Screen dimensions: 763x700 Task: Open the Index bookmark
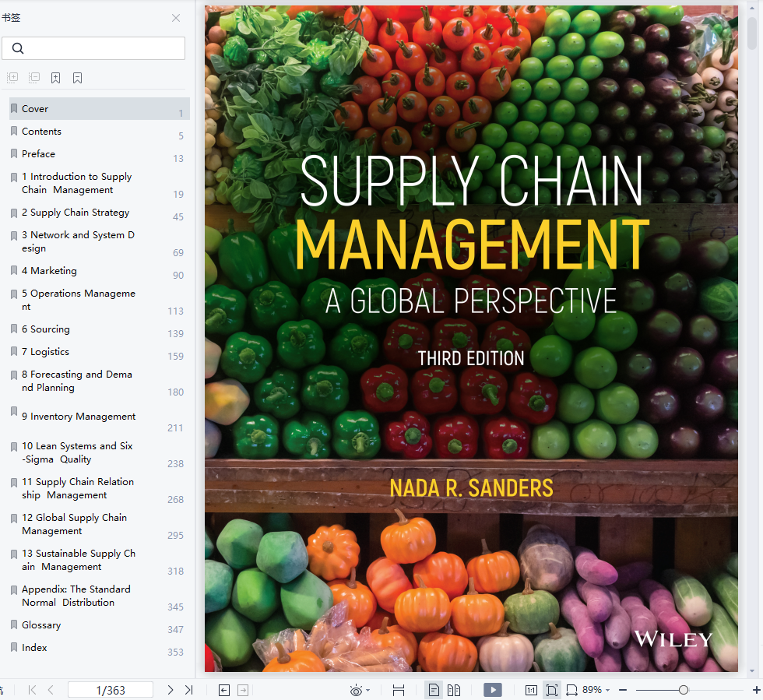point(100,647)
